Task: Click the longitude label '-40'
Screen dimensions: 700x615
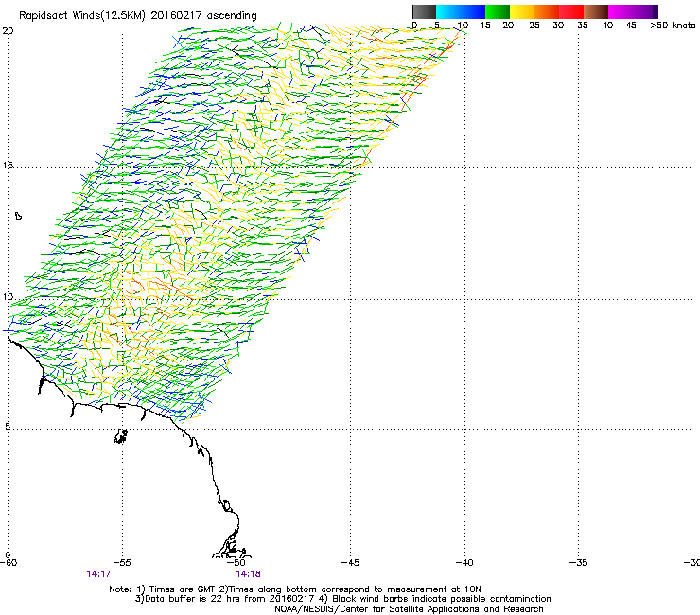Action: click(464, 562)
